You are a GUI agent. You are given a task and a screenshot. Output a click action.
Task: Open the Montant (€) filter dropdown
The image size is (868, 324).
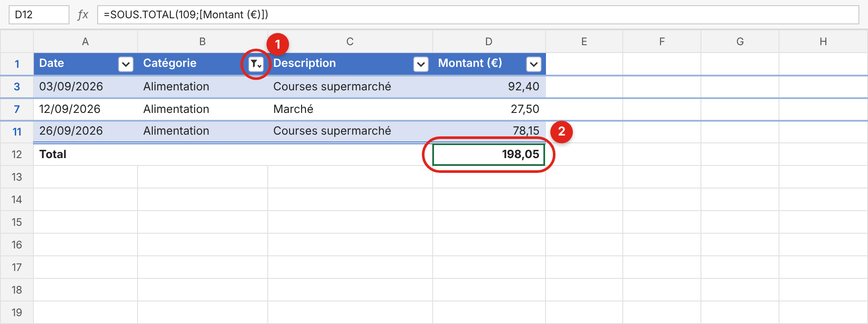(x=534, y=64)
